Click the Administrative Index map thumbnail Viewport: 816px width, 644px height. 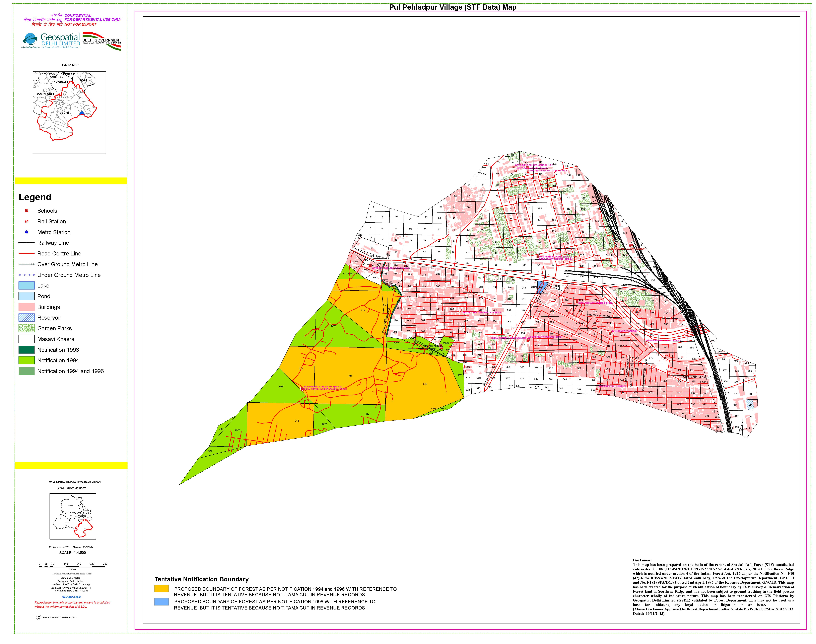pyautogui.click(x=73, y=516)
